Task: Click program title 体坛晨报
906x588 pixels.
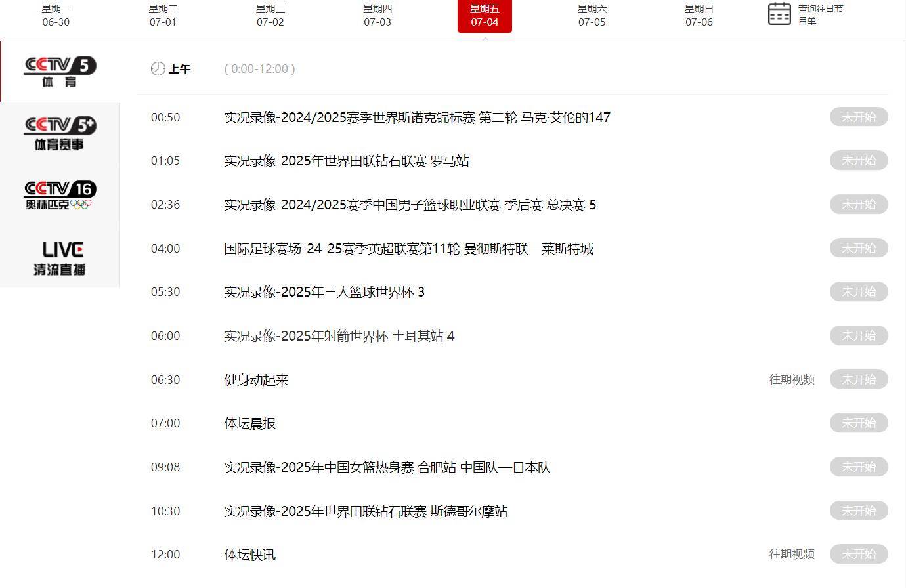Action: tap(249, 423)
